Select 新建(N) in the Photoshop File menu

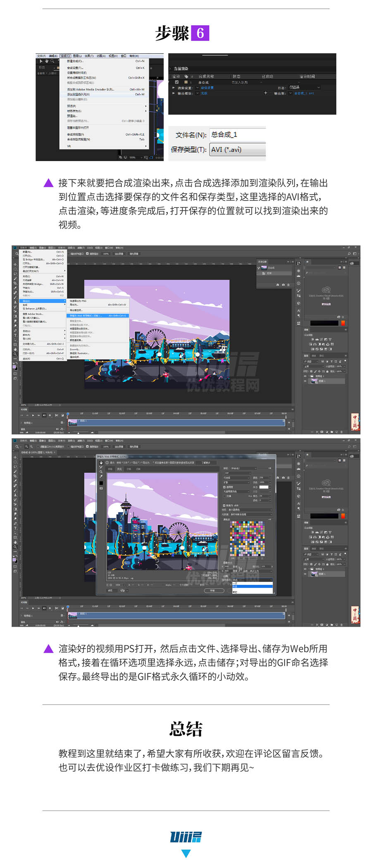(43, 252)
